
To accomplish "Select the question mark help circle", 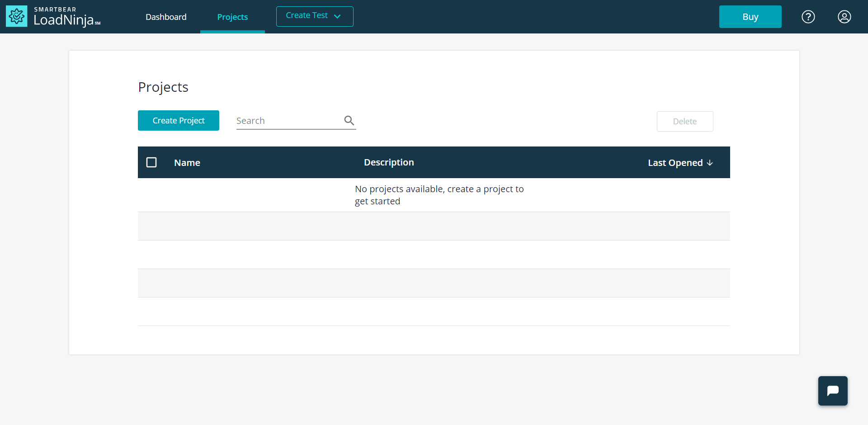I will click(x=808, y=17).
